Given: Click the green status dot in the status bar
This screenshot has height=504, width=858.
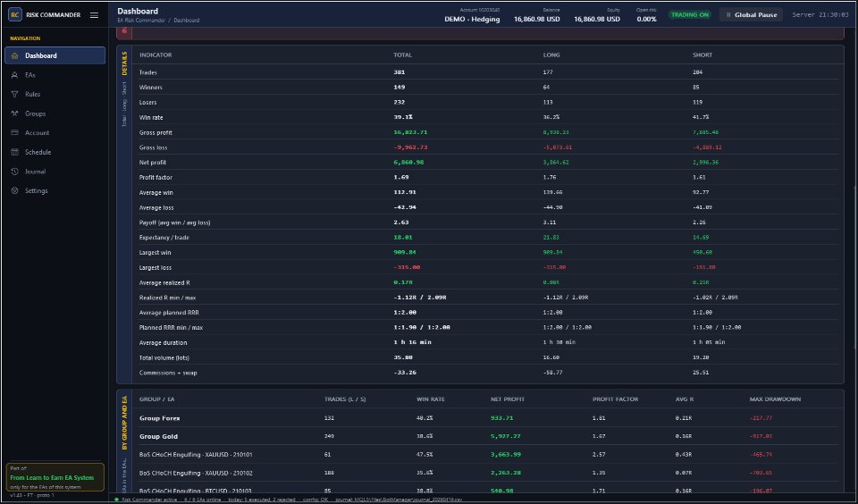Looking at the screenshot, I should tap(116, 500).
